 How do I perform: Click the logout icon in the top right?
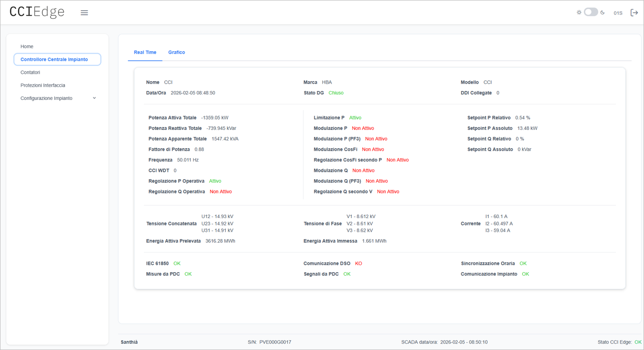(x=634, y=13)
